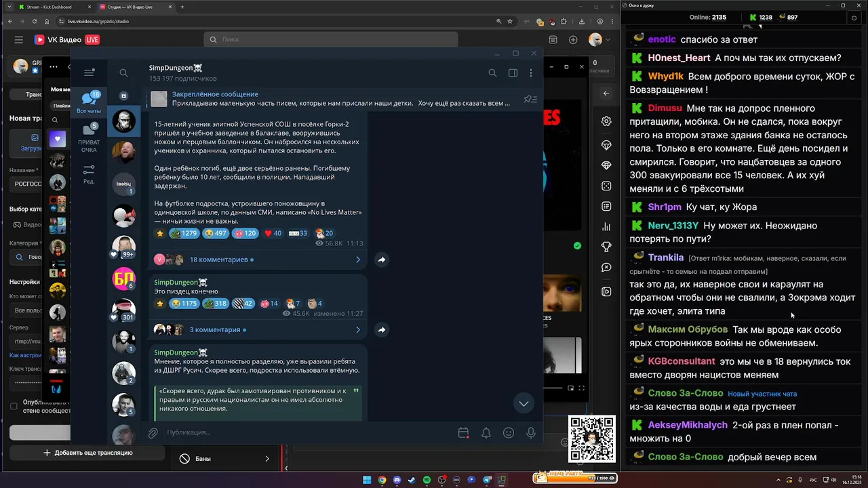Open 3 комментария thread
868x488 pixels.
click(x=258, y=330)
